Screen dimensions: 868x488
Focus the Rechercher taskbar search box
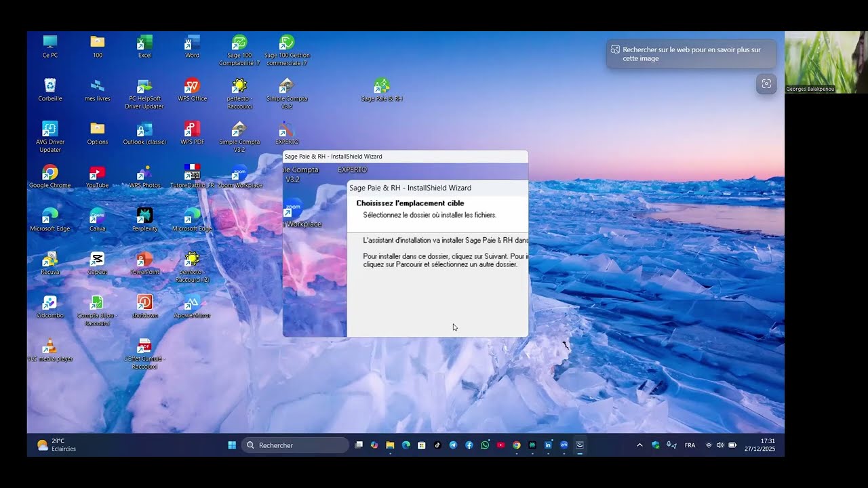(x=295, y=445)
